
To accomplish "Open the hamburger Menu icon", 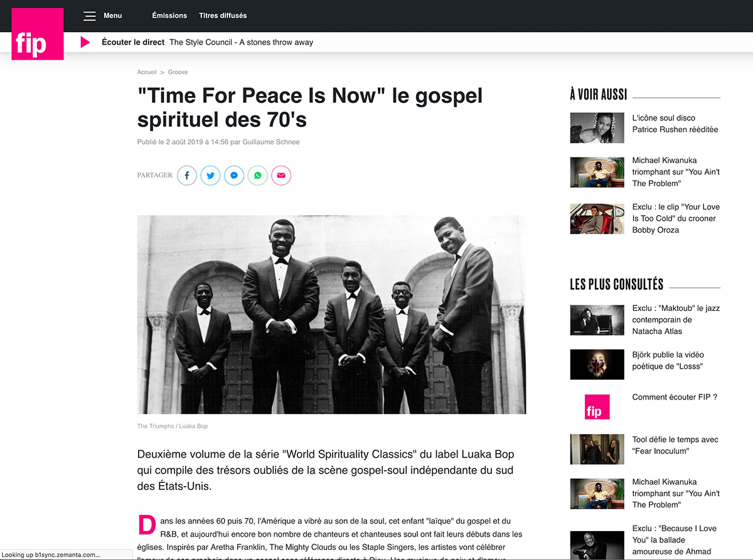I will pos(90,16).
